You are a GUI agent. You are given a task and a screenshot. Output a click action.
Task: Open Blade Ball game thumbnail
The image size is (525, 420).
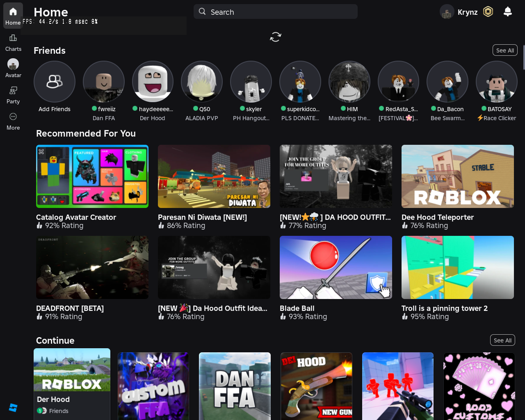click(x=336, y=267)
